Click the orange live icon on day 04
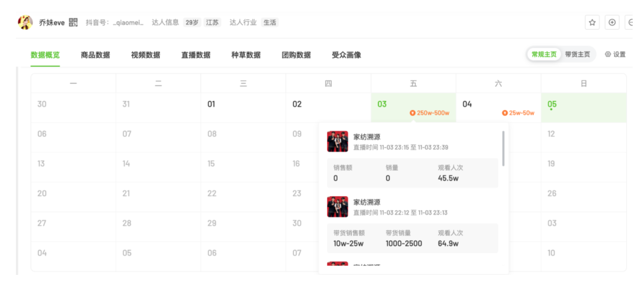 click(x=505, y=113)
